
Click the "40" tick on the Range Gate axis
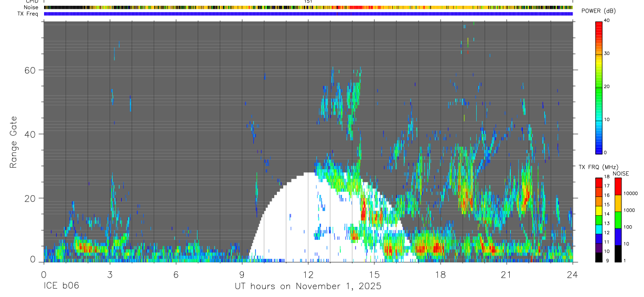click(x=31, y=134)
